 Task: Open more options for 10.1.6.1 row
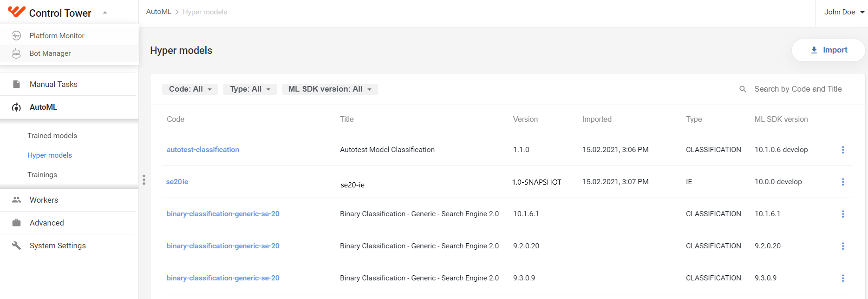pyautogui.click(x=843, y=214)
